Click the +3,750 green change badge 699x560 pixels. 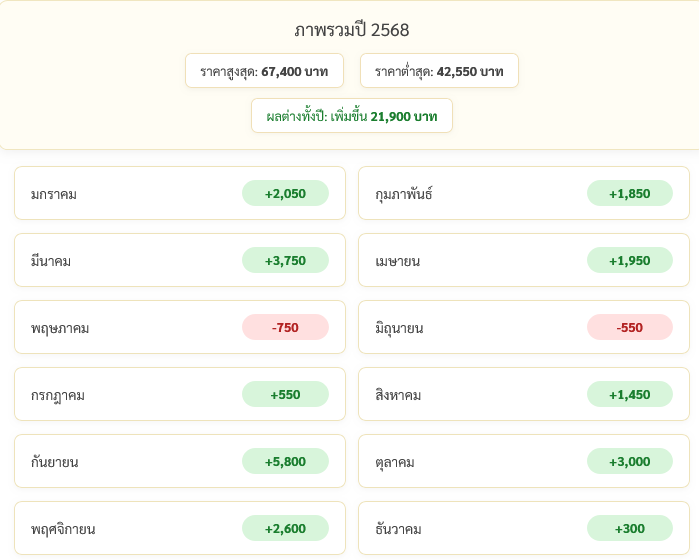coord(285,261)
